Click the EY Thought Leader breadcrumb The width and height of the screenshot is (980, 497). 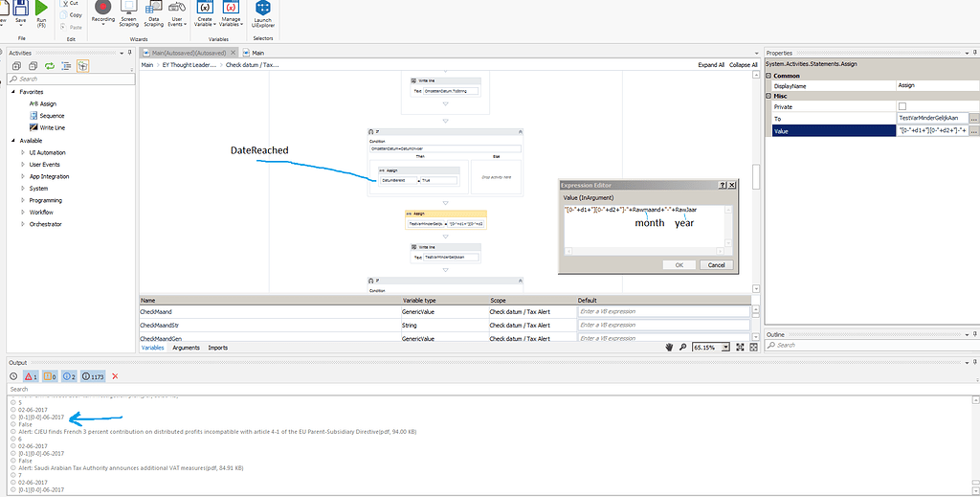(x=189, y=65)
